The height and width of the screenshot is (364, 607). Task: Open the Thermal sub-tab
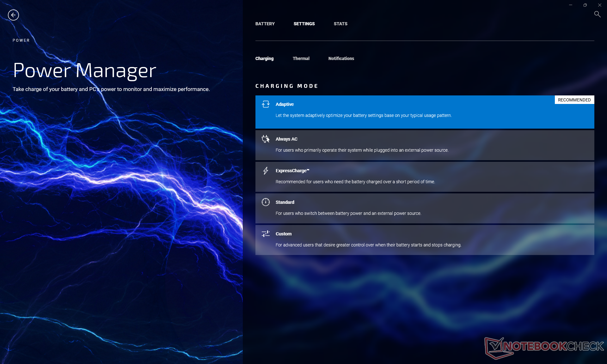[x=301, y=58]
